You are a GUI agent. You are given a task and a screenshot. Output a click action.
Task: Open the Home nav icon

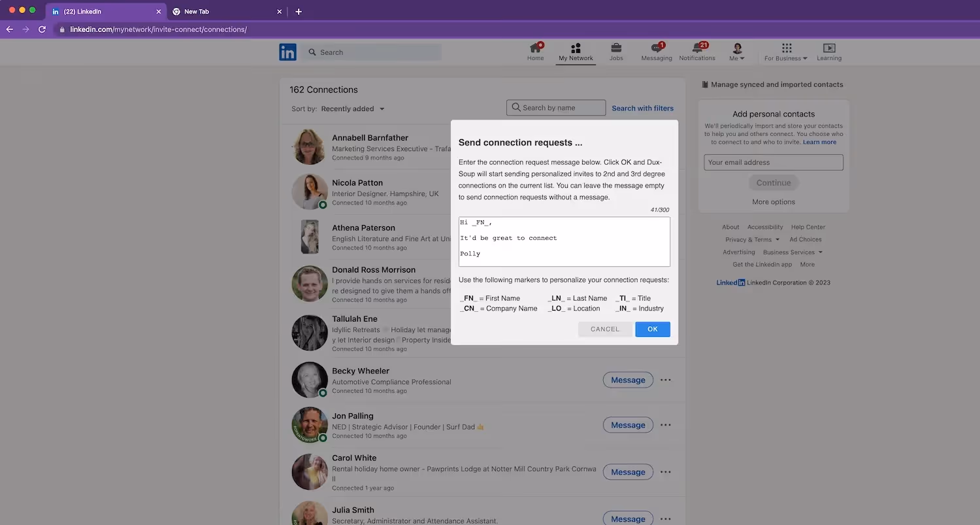[535, 52]
